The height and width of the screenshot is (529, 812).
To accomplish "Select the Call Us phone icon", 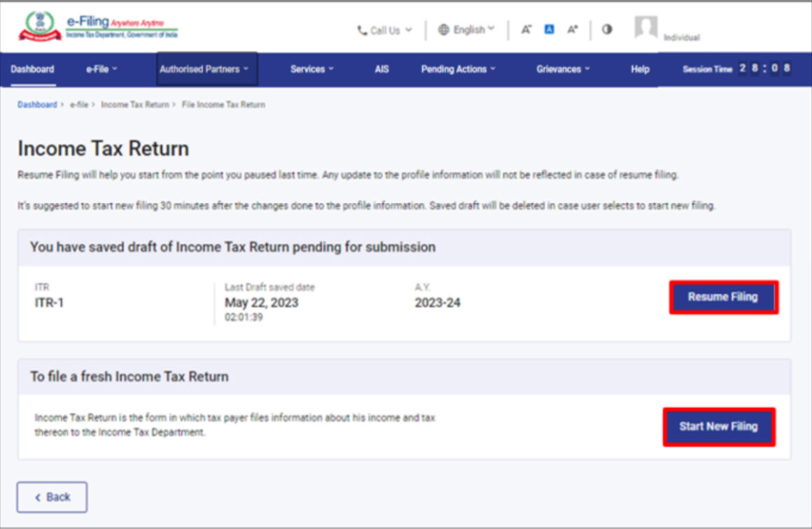I will (x=363, y=29).
